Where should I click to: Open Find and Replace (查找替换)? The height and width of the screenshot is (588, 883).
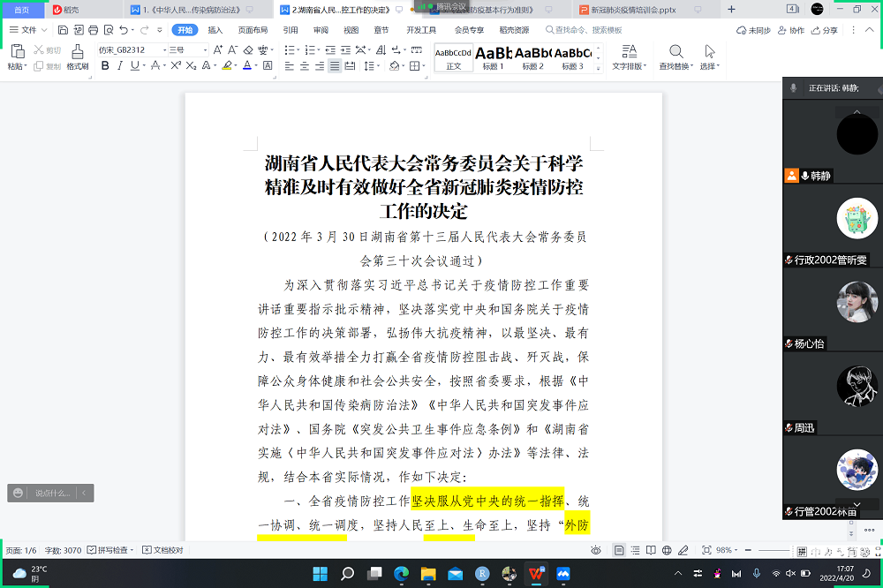[x=676, y=57]
